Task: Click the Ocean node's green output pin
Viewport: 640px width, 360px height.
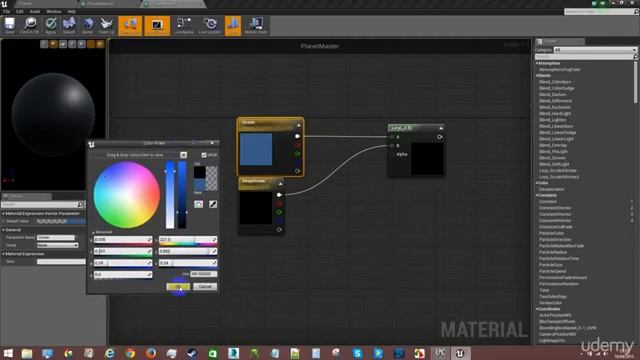Action: point(297,153)
